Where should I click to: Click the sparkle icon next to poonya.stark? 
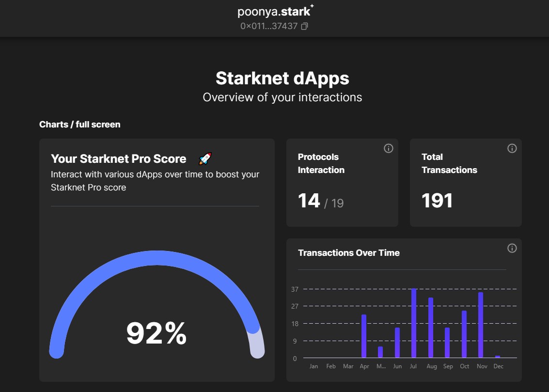[312, 6]
